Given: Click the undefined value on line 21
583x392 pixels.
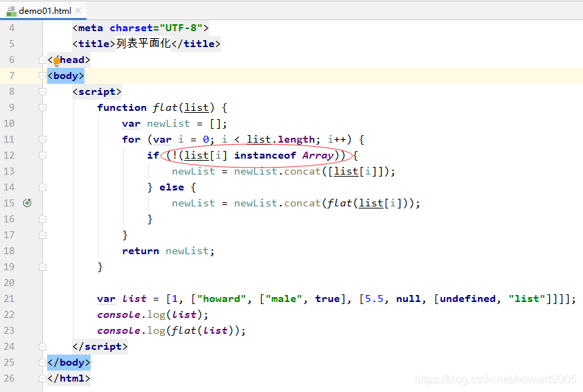Looking at the screenshot, I should 467,299.
